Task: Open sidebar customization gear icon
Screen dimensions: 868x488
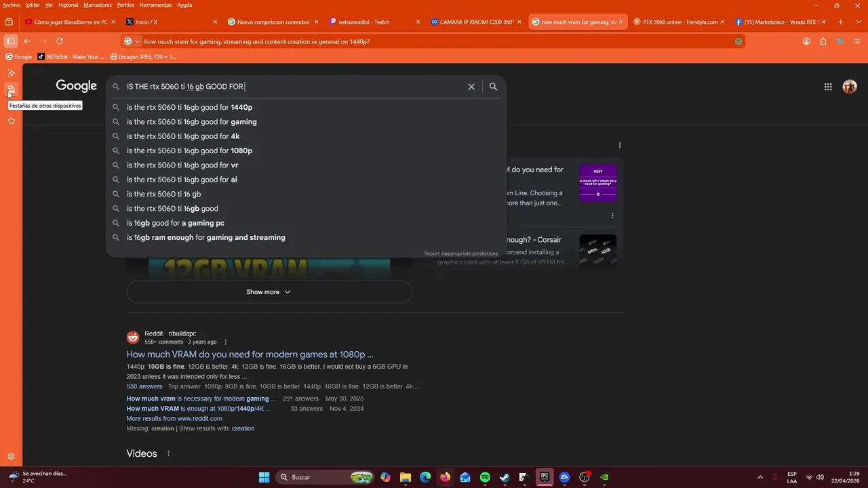Action: coord(11,457)
